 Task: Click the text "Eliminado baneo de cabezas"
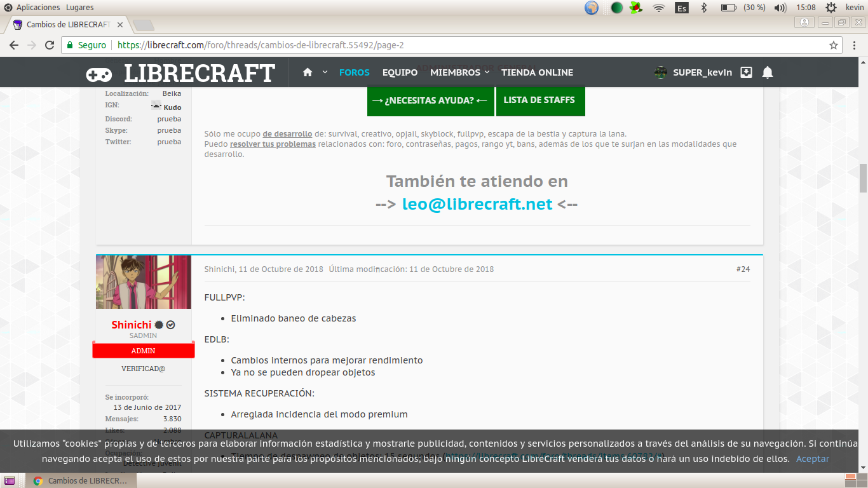(294, 318)
